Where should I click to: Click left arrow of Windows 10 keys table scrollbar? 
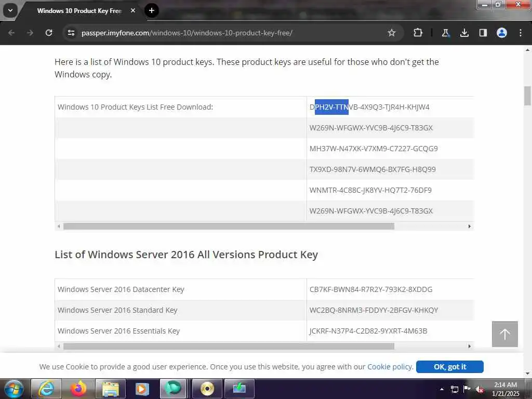[x=59, y=227]
